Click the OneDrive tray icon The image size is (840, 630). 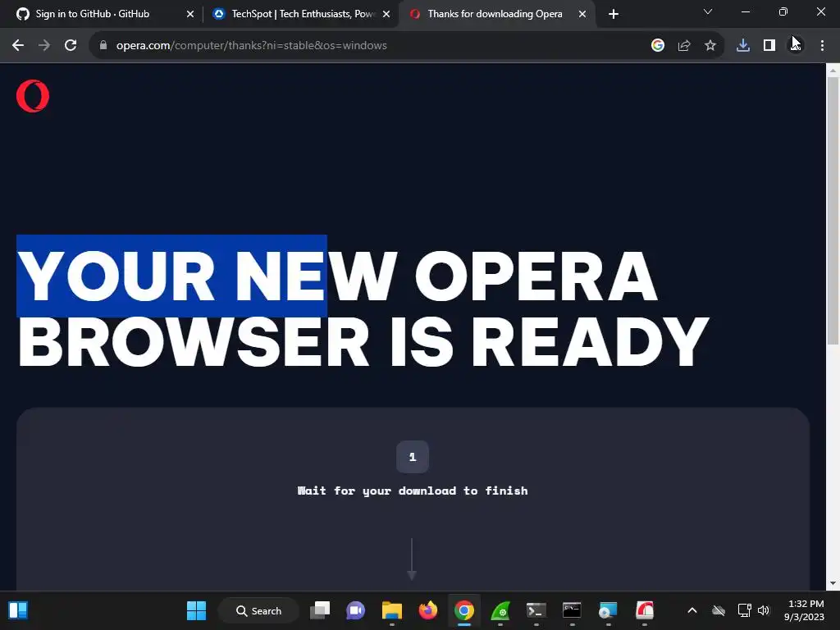pos(719,610)
